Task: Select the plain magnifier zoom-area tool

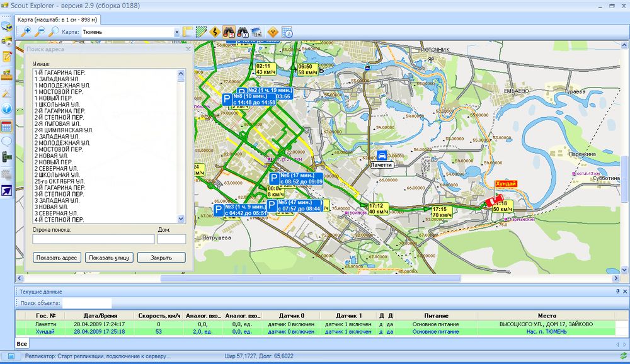Action: coord(53,31)
